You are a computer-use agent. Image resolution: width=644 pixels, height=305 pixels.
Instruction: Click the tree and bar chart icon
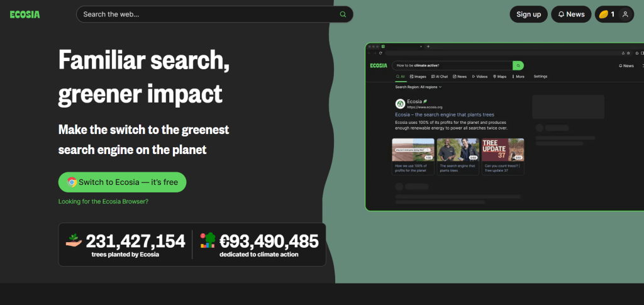(x=208, y=241)
